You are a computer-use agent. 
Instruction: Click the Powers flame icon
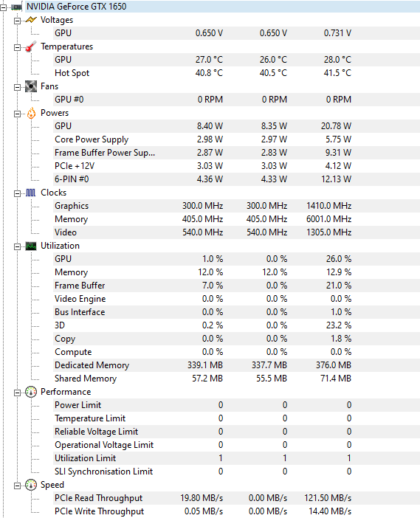(x=31, y=113)
